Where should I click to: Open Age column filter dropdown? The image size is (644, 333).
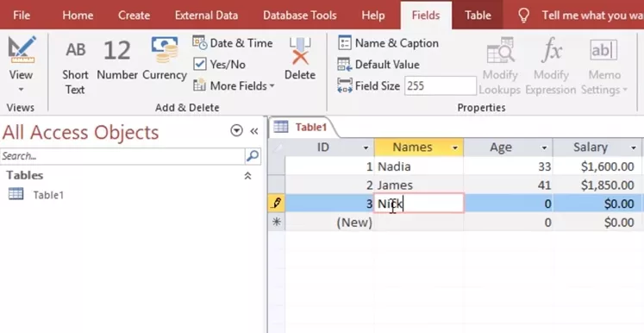tap(544, 148)
